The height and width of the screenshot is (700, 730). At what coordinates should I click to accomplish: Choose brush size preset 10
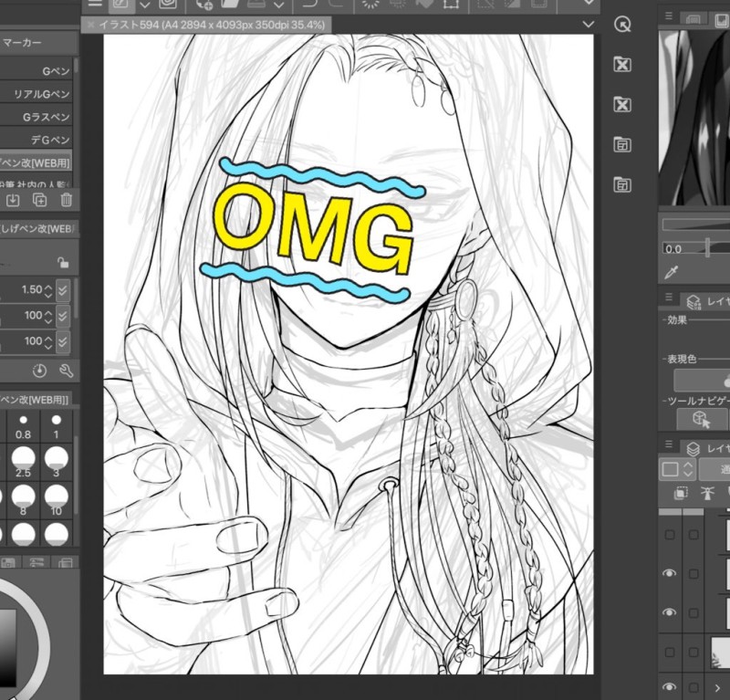click(57, 501)
